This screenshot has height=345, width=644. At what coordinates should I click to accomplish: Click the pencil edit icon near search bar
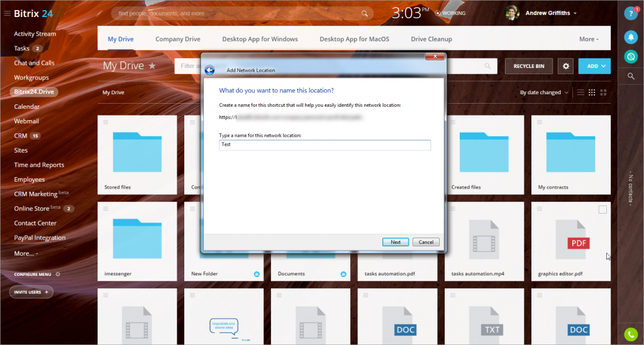tap(99, 13)
